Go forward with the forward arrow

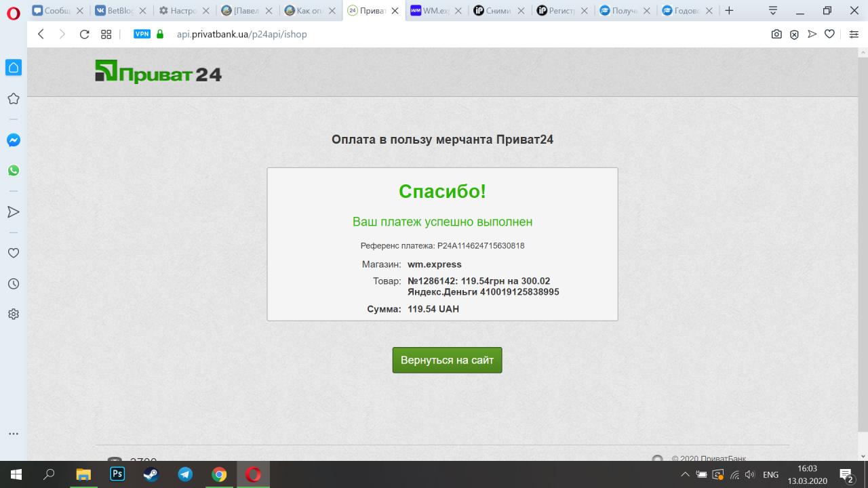pyautogui.click(x=62, y=34)
